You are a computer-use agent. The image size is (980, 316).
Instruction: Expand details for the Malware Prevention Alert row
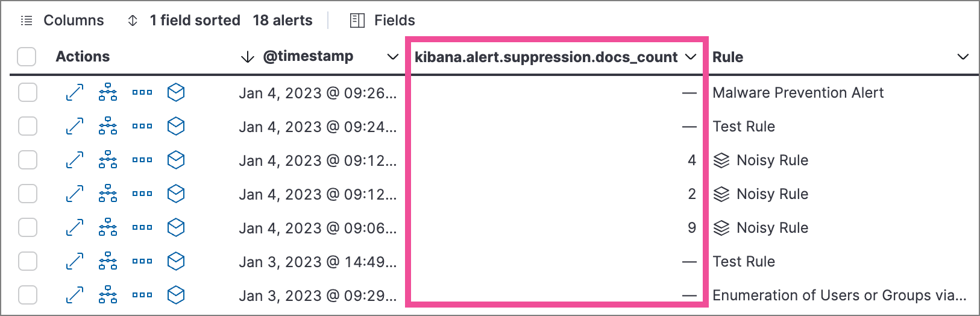pyautogui.click(x=75, y=92)
